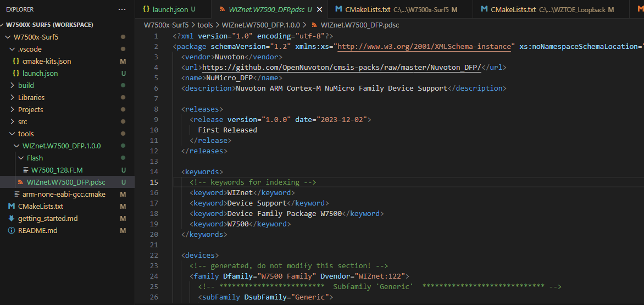Click WIZnet.W7500_DFP.pdsc breadcrumb segment
This screenshot has width=644, height=305.
pos(360,25)
